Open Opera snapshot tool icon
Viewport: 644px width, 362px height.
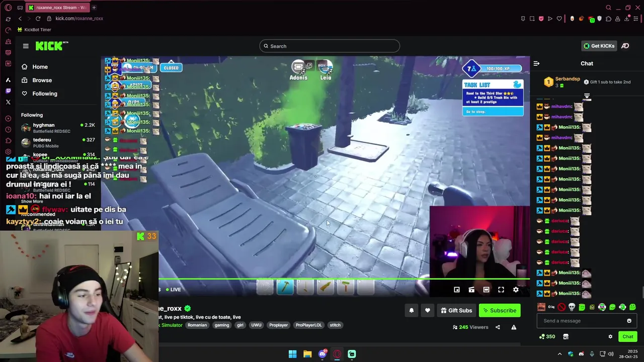tap(532, 19)
